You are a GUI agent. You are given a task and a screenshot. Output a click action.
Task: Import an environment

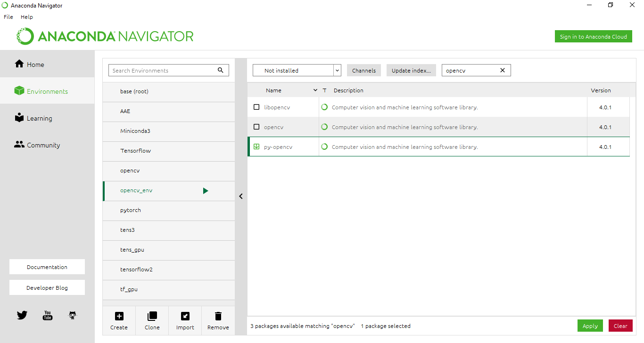tap(185, 320)
